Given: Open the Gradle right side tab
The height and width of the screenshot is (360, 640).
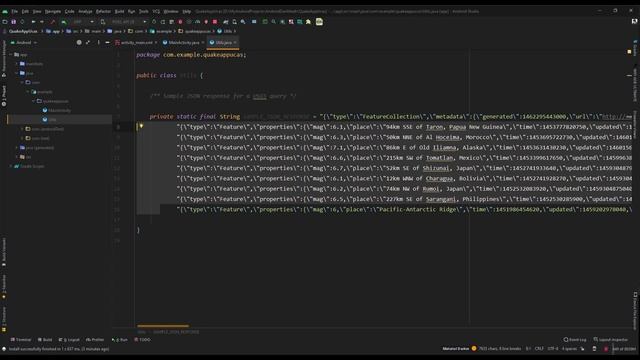Looking at the screenshot, I should [635, 47].
